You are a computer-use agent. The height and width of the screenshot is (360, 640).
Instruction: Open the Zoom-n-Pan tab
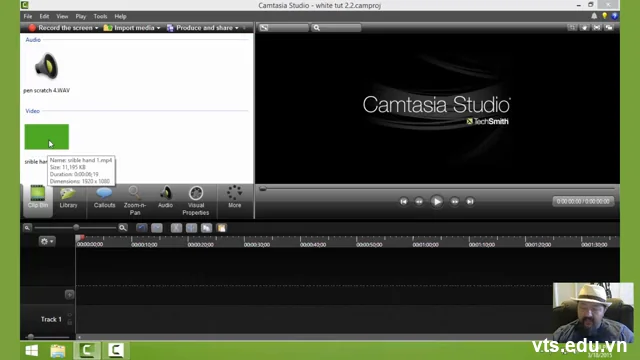coord(135,201)
